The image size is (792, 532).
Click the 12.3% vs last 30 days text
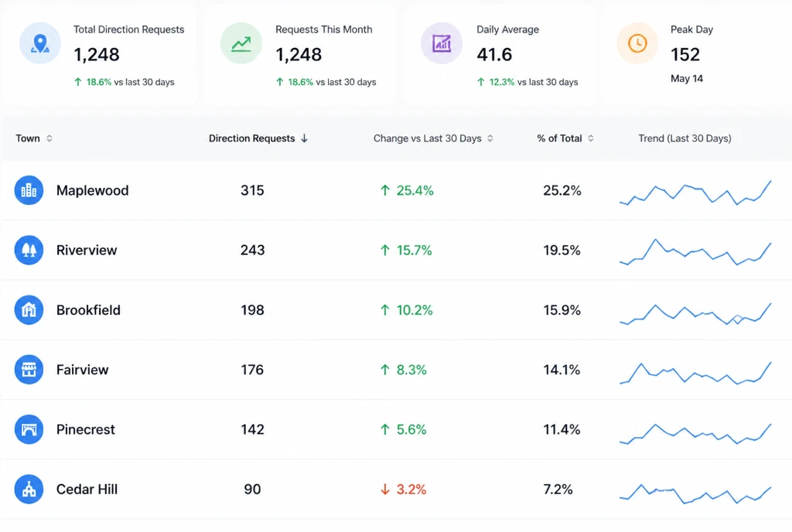(x=527, y=82)
